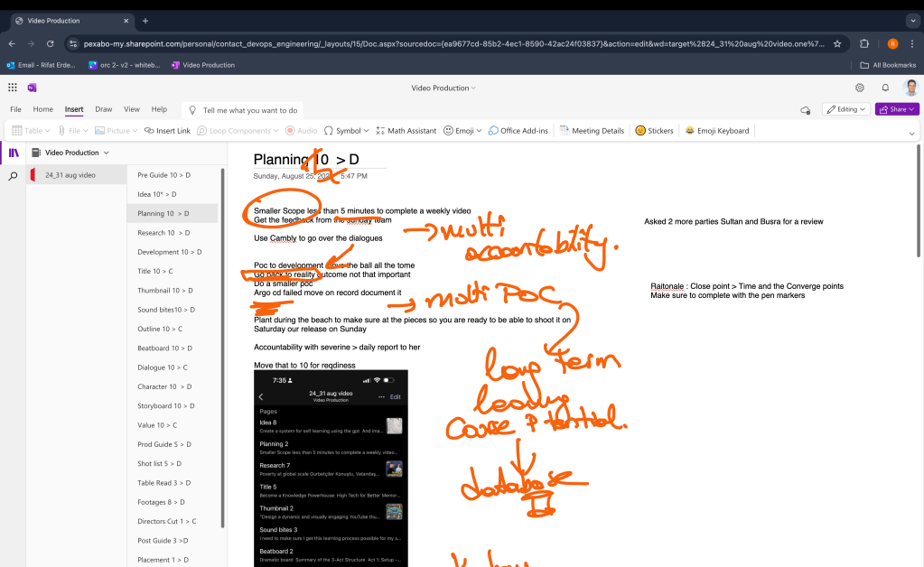Show the notebooks navigation pane icon
The height and width of the screenshot is (567, 924).
(14, 153)
